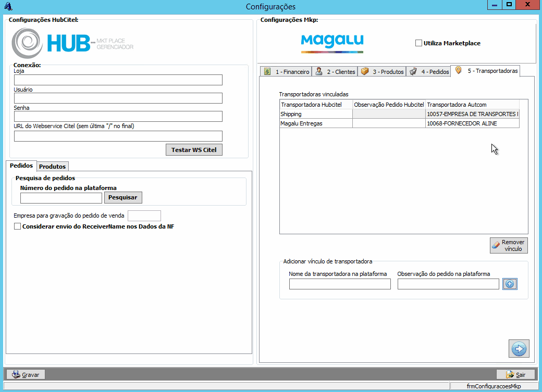Go to the 3 - Produtos tab

coord(382,71)
